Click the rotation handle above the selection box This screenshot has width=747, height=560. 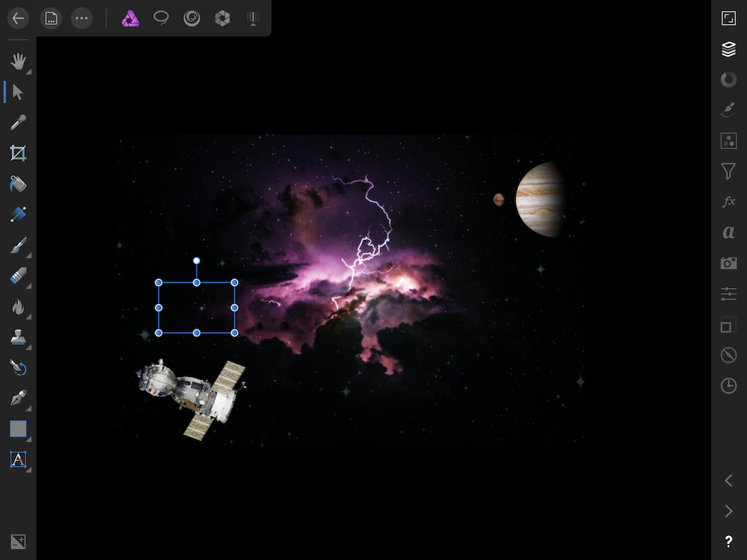pos(196,260)
